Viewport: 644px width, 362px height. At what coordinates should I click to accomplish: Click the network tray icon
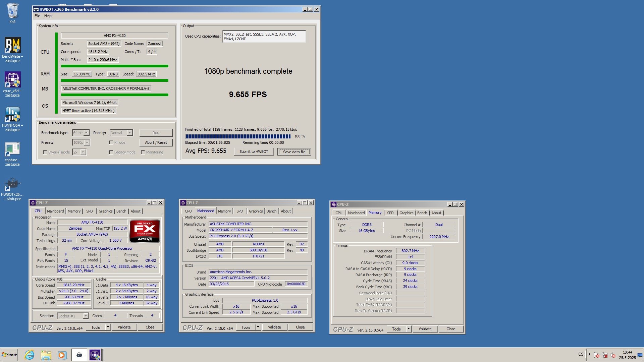(x=605, y=355)
